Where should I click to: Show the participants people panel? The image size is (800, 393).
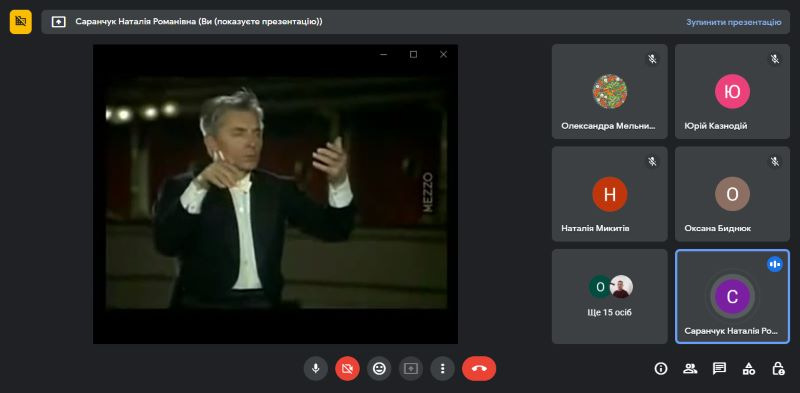pyautogui.click(x=690, y=369)
